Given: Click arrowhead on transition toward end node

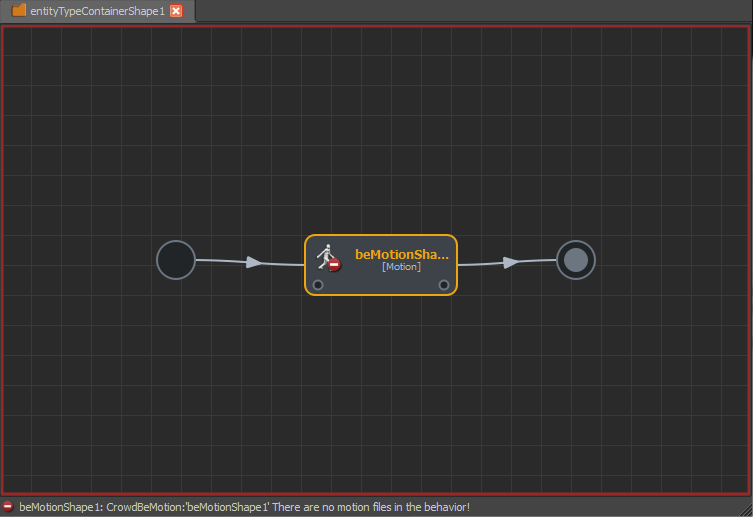Looking at the screenshot, I should (x=510, y=262).
